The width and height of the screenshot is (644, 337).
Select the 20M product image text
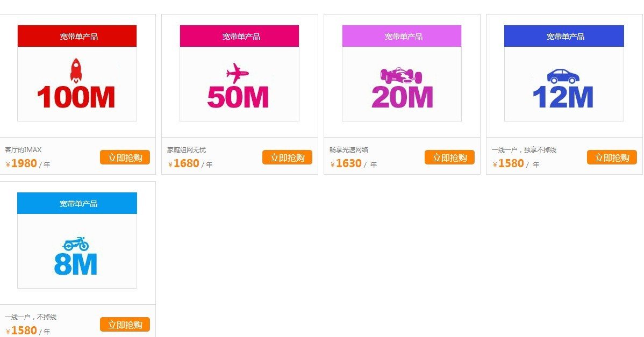tap(402, 97)
